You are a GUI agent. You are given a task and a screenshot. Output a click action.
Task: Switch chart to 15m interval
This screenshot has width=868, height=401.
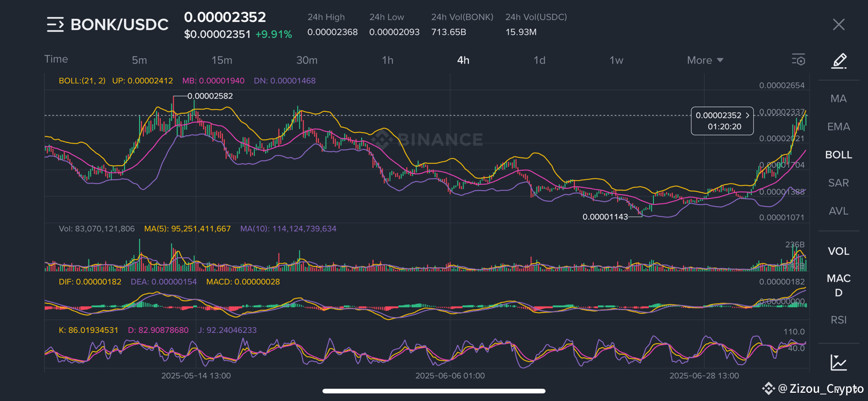222,60
